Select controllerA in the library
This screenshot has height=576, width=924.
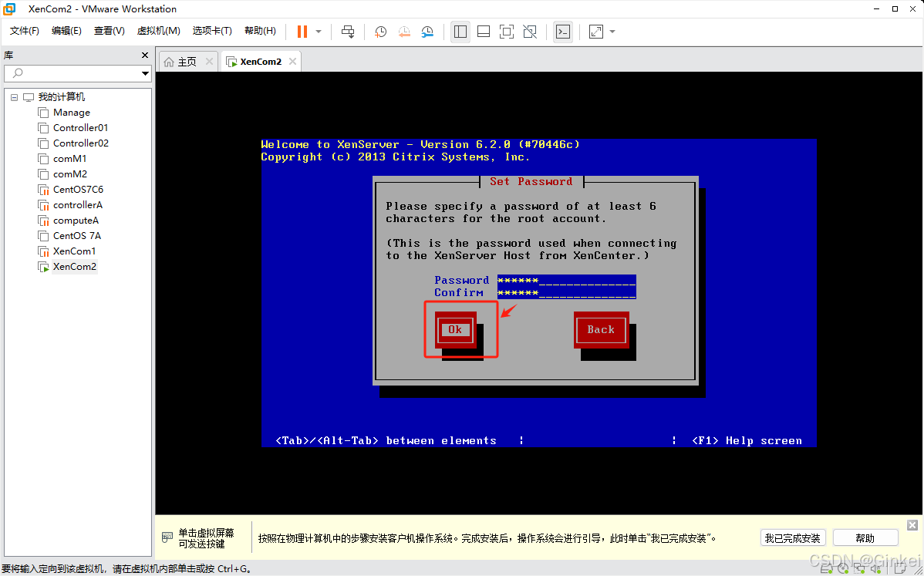click(x=77, y=204)
